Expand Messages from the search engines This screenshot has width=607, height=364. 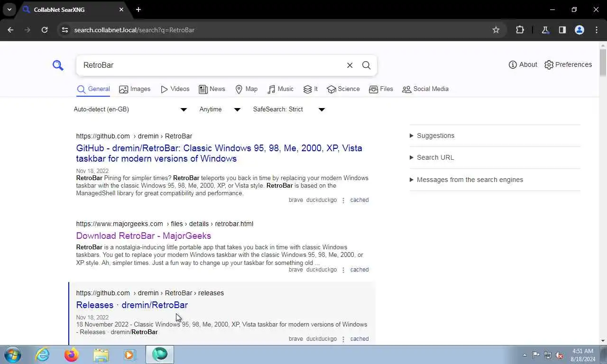point(495,180)
